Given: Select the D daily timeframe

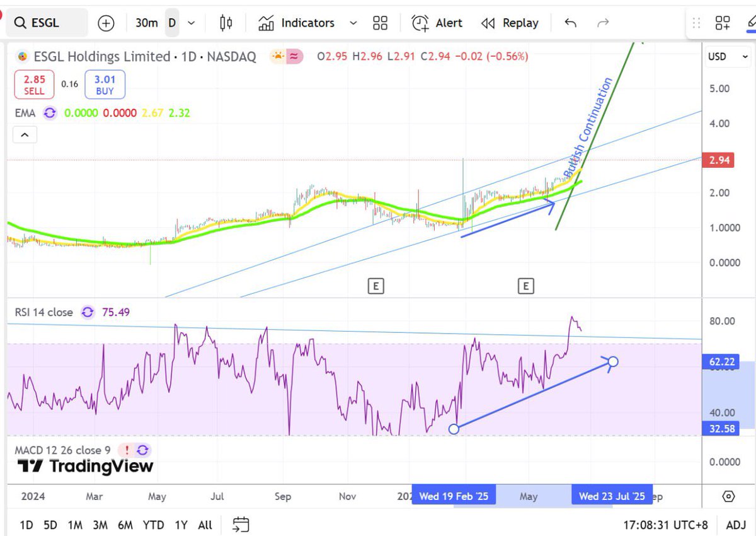Looking at the screenshot, I should coord(172,23).
